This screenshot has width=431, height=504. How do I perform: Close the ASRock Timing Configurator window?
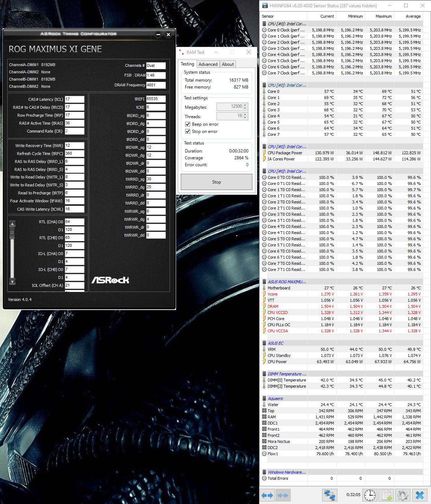(168, 35)
